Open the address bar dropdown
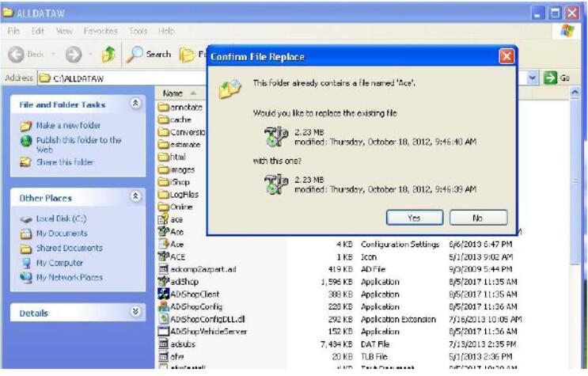Screen dimensions: 588x376 532,78
